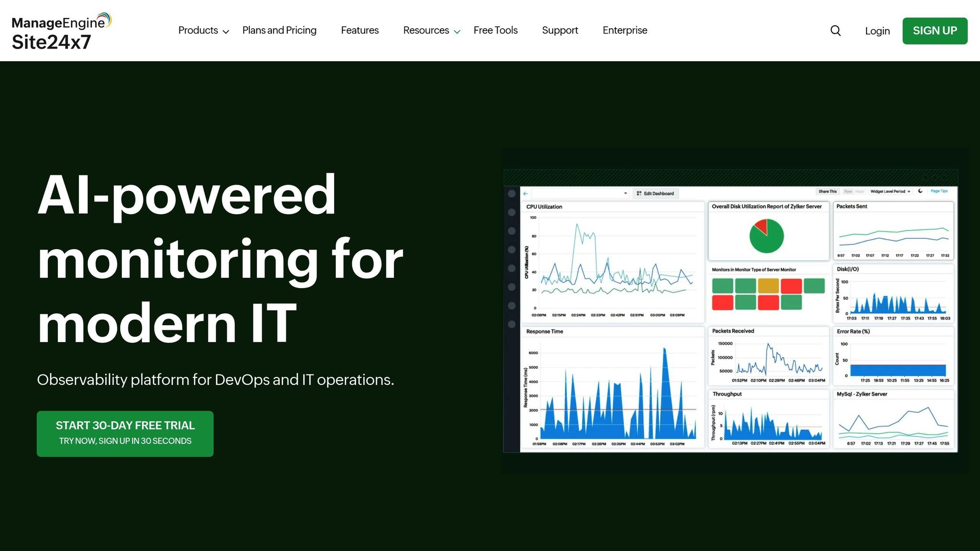Click the SIGN UP button
The image size is (980, 551).
(935, 30)
